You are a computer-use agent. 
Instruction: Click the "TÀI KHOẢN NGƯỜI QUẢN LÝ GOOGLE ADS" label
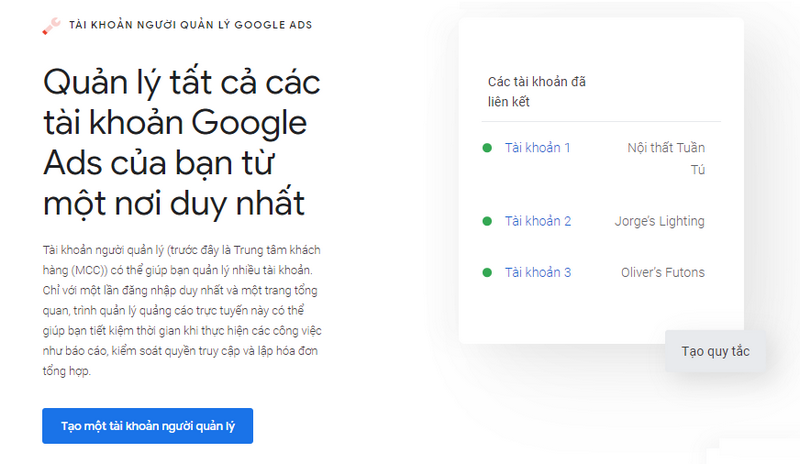190,25
